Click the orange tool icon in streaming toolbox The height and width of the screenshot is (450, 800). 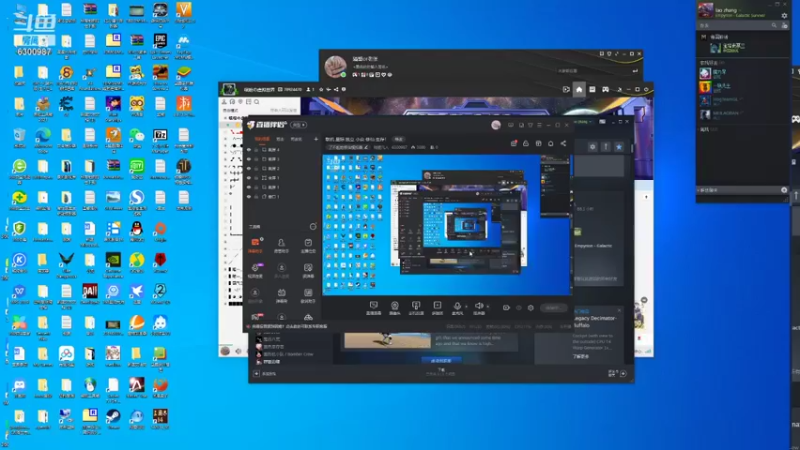point(255,243)
